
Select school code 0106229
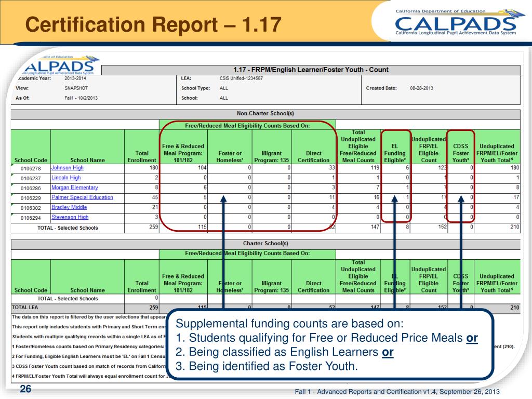31,198
